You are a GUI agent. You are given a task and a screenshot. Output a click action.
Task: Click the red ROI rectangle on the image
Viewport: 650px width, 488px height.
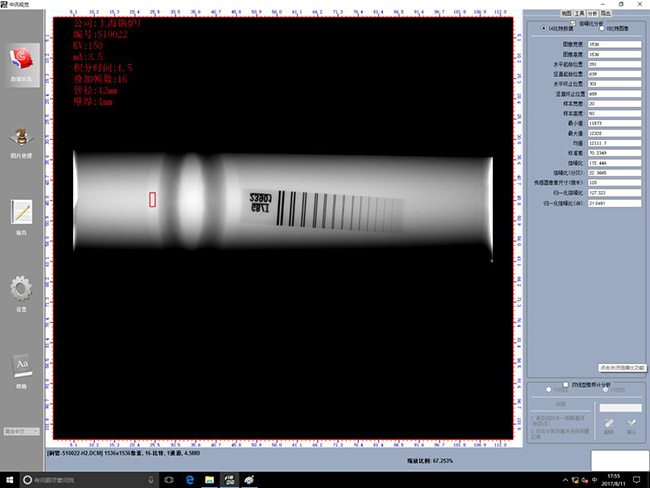tap(152, 199)
